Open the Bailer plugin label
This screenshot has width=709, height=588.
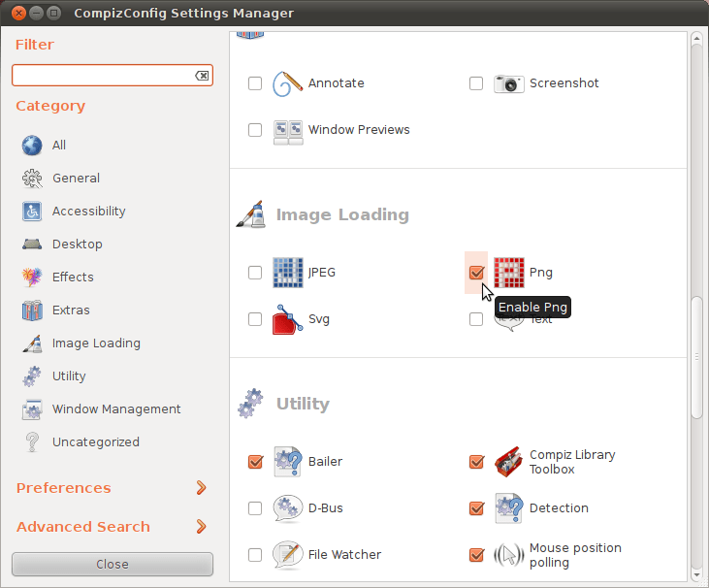pos(326,462)
